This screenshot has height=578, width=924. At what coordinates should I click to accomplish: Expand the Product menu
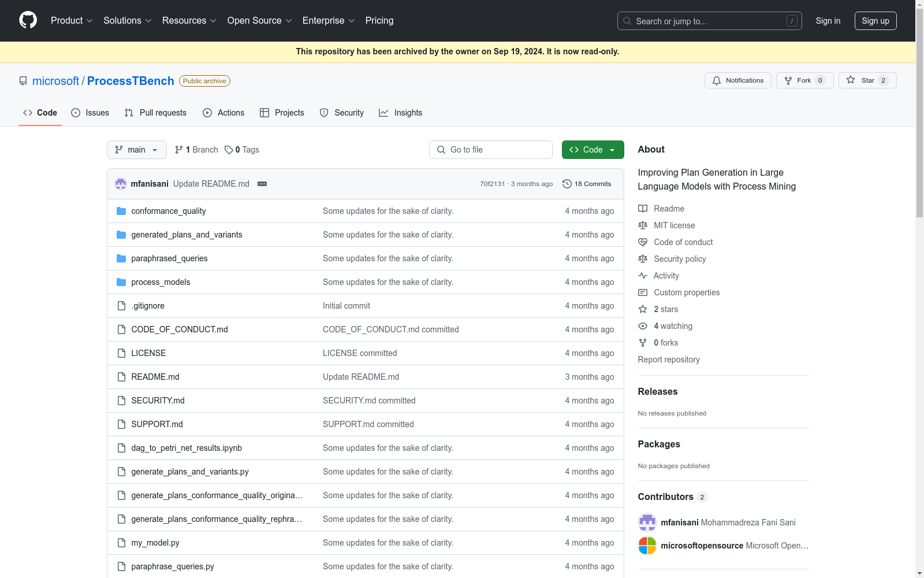[x=72, y=21]
